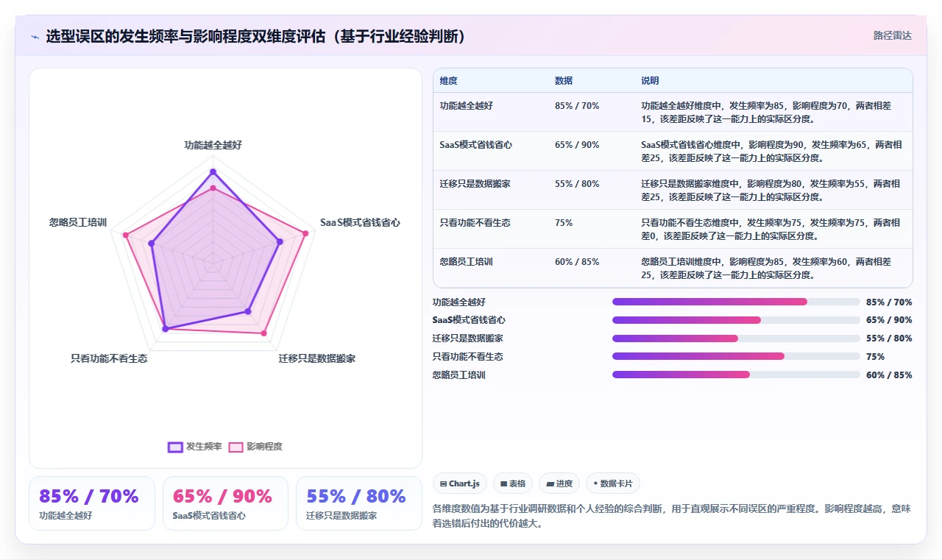Image resolution: width=942 pixels, height=560 pixels.
Task: Click pink data point on 忽略员工培训 axis
Action: (126, 235)
